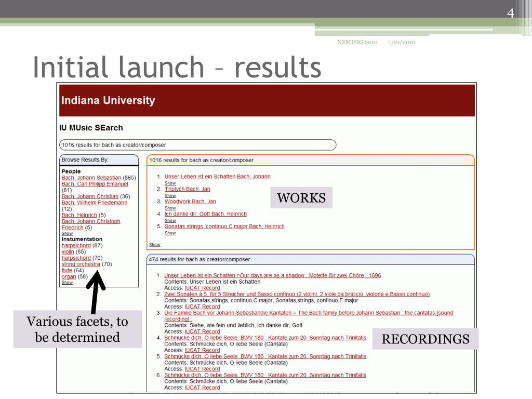Open recording Unser Leben ist ein Schatten =Our days

(x=272, y=275)
